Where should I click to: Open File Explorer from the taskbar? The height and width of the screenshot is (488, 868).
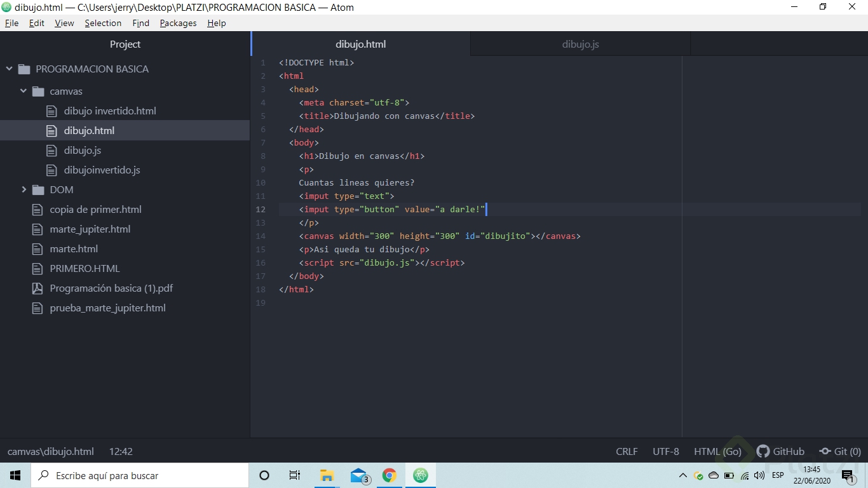(327, 475)
